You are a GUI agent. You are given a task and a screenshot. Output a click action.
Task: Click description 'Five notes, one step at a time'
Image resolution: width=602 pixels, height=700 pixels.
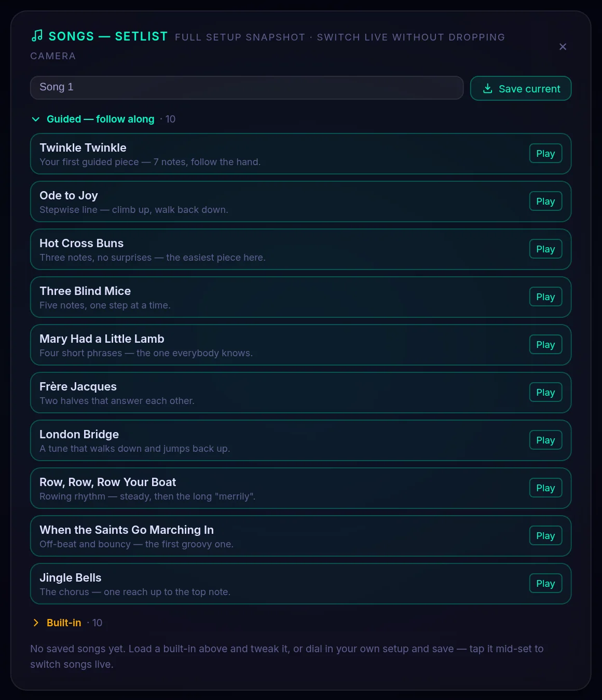[105, 305]
